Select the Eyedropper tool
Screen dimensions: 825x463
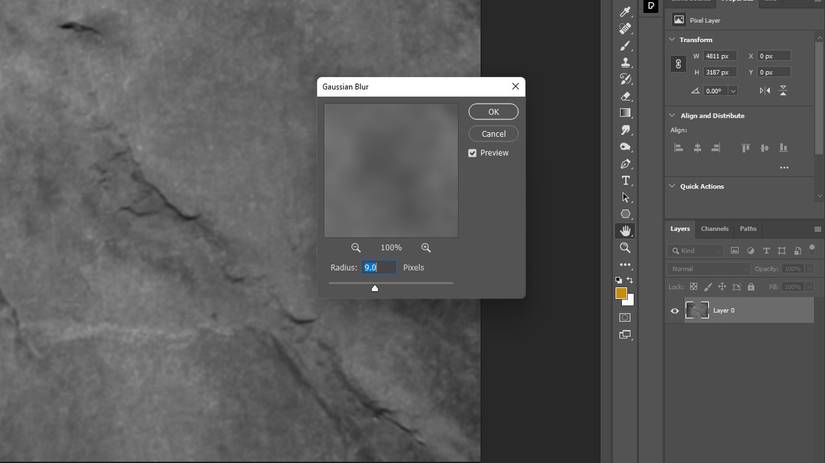click(625, 11)
